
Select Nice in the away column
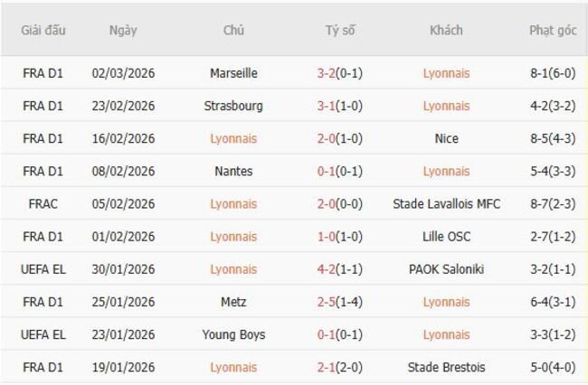(x=446, y=138)
